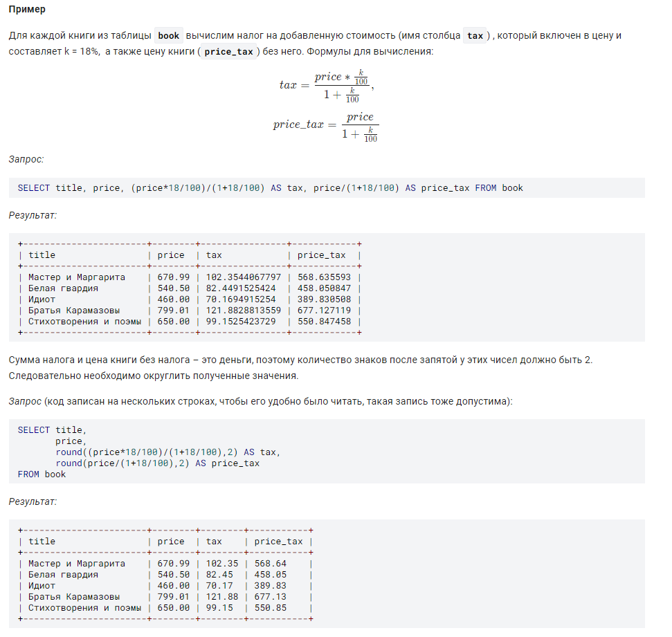Click the value 102.3544067797 in the first table
The height and width of the screenshot is (637, 672).
coord(244,277)
